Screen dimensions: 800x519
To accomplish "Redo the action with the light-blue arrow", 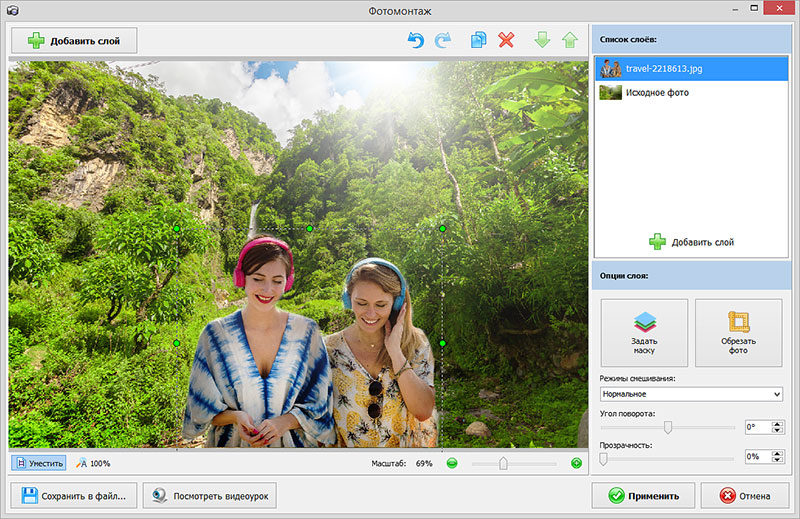I will 443,40.
